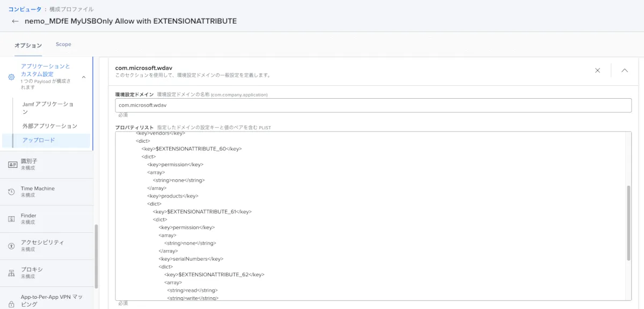Open アプリケーションとカスタム設定 payload category

[46, 77]
